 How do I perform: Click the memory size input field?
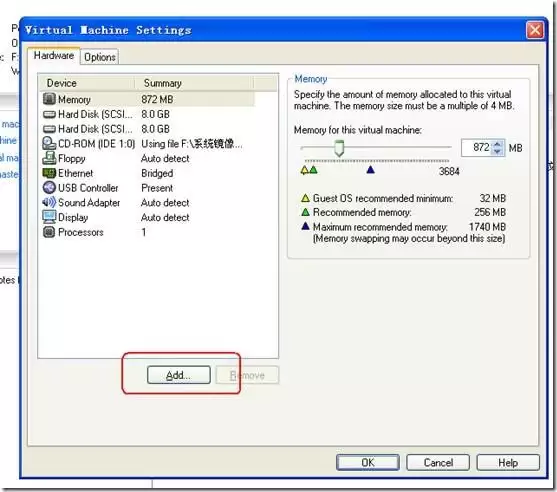coord(477,147)
